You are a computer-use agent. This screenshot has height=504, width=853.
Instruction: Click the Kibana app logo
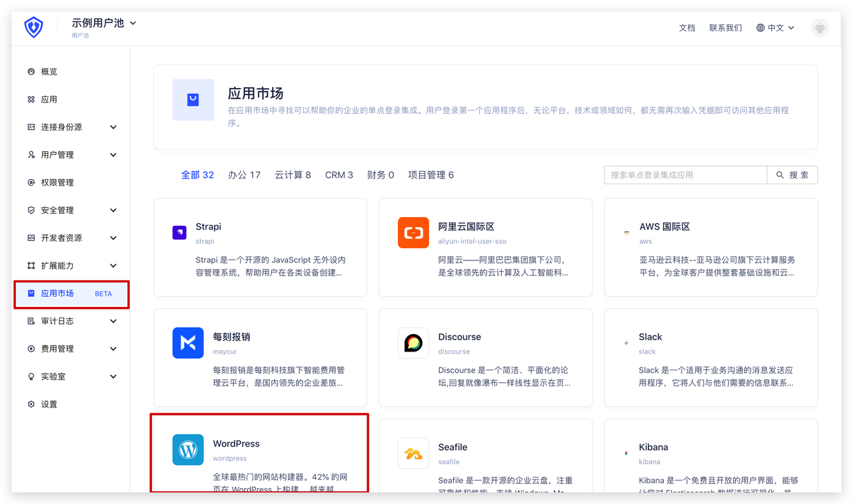click(x=626, y=453)
